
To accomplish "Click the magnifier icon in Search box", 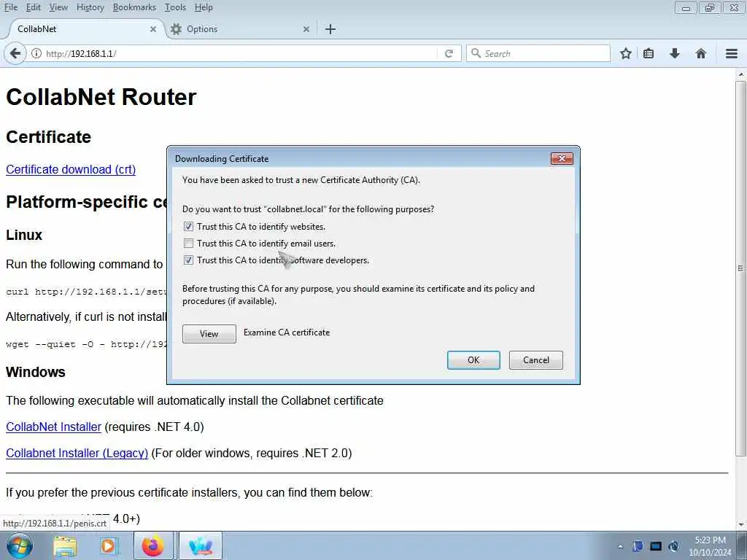I will [x=476, y=53].
